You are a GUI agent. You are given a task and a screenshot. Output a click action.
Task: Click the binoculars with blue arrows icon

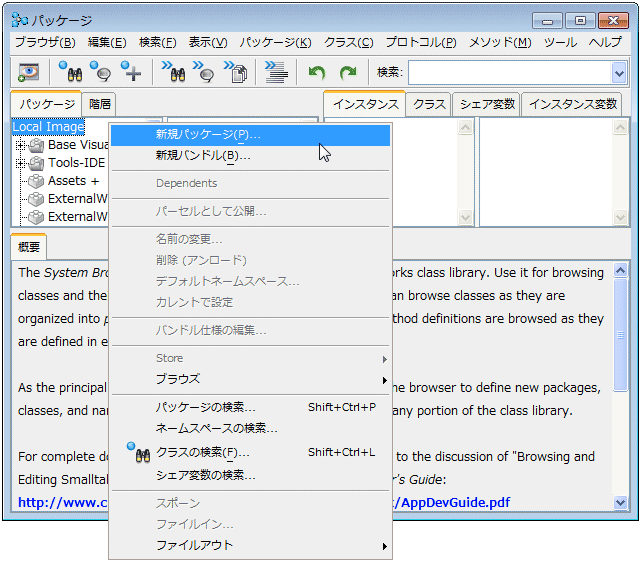pos(175,72)
